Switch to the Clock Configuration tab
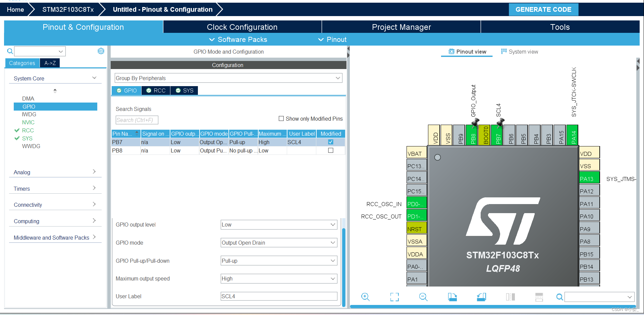 point(242,27)
